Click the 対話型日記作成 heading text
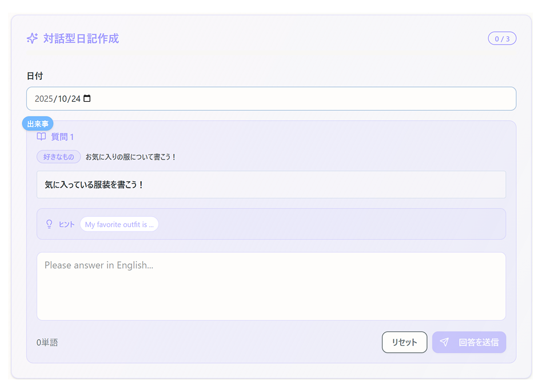This screenshot has width=542, height=392. tap(81, 38)
